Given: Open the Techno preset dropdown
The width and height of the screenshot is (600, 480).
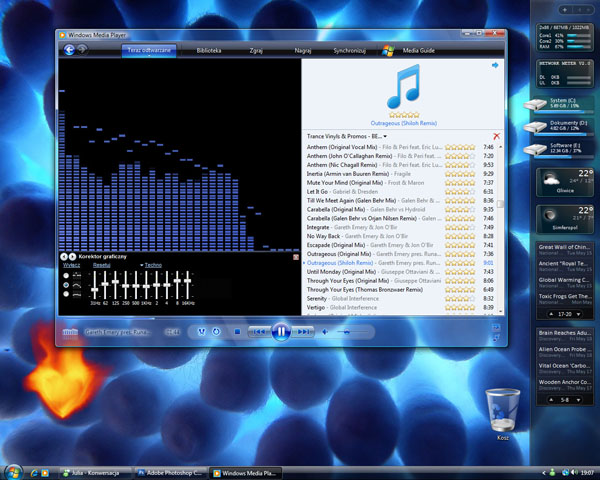Looking at the screenshot, I should point(151,265).
